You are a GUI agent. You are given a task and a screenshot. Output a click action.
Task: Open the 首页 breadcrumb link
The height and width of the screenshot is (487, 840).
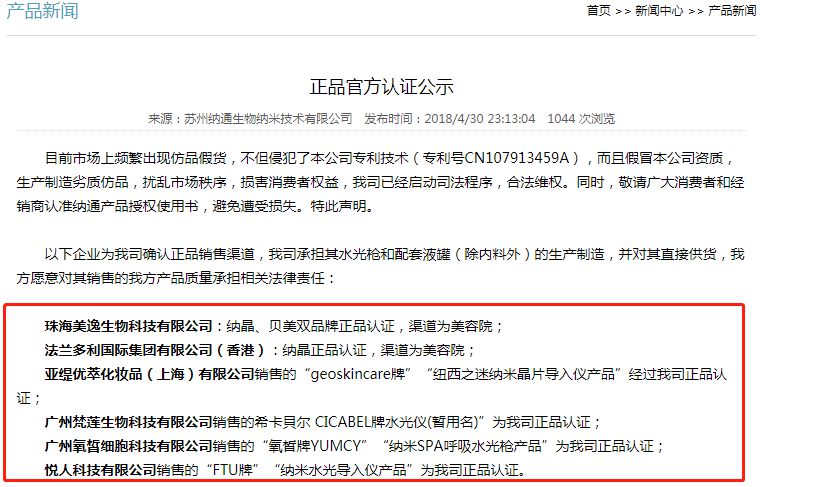pos(598,10)
